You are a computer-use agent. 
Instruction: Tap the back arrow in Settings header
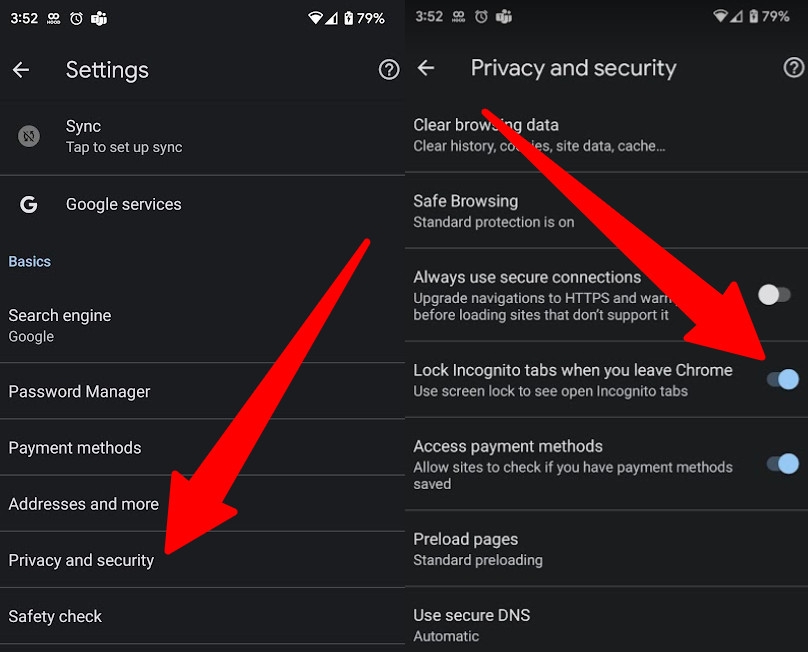pyautogui.click(x=21, y=70)
